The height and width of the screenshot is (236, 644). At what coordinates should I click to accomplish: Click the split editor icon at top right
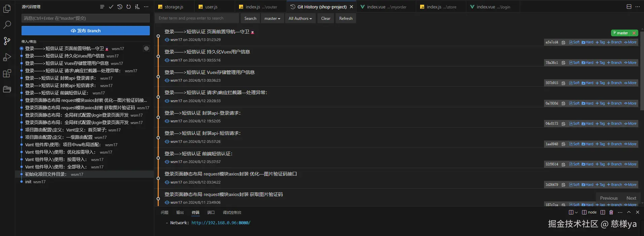pos(629,7)
